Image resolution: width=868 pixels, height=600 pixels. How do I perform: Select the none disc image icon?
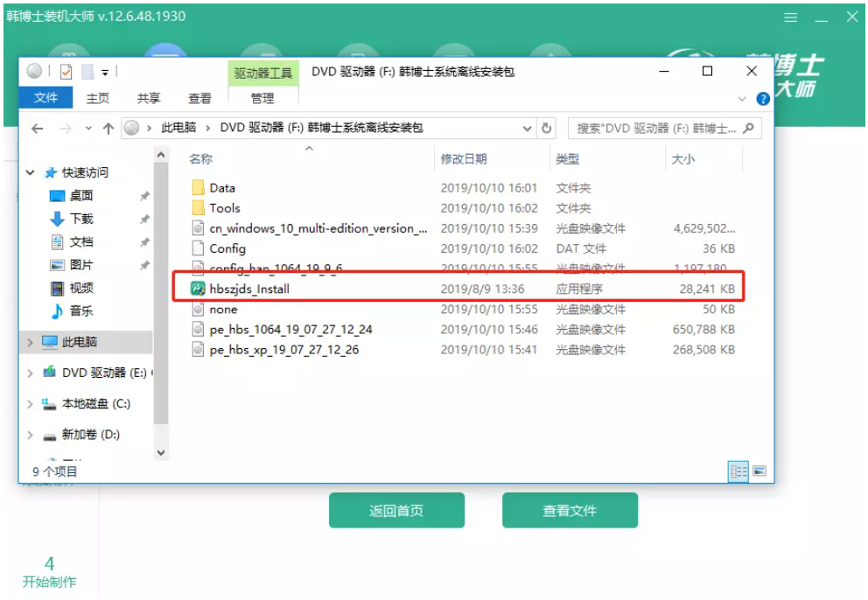point(198,309)
